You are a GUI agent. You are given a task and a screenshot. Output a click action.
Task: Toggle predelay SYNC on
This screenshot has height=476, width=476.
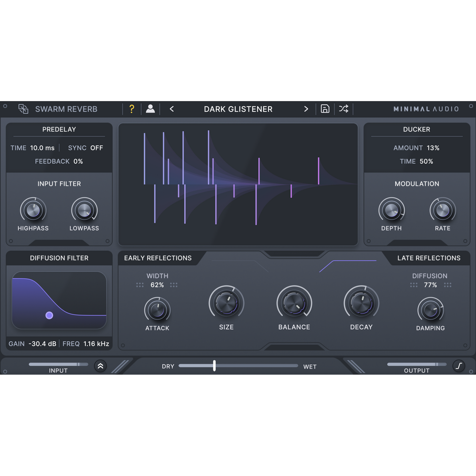(x=97, y=148)
